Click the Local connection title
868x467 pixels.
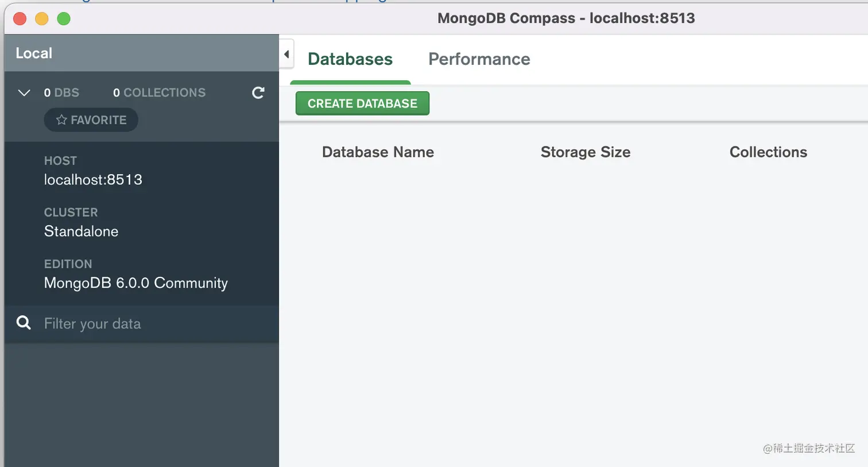coord(34,53)
